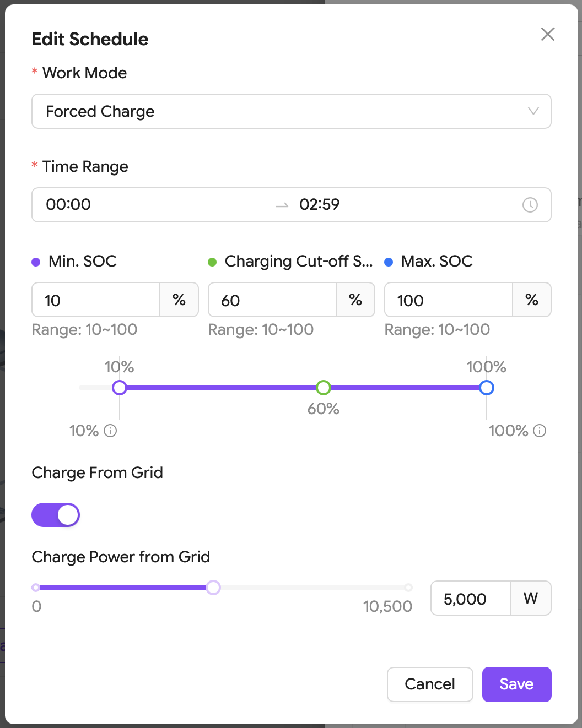The height and width of the screenshot is (728, 582).
Task: Click info icon beside lower 100% label
Action: click(x=540, y=431)
